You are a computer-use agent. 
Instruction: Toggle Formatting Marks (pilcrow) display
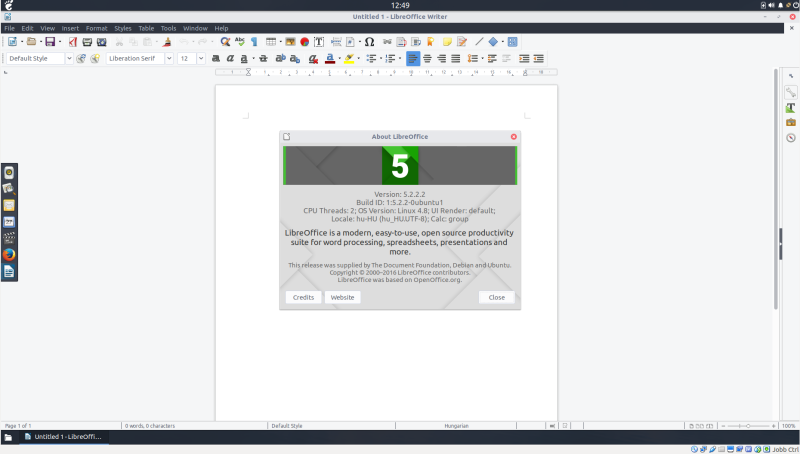coord(254,42)
